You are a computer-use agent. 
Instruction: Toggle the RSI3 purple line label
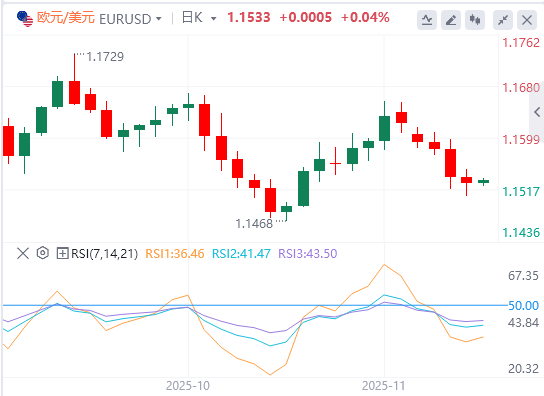(x=308, y=254)
